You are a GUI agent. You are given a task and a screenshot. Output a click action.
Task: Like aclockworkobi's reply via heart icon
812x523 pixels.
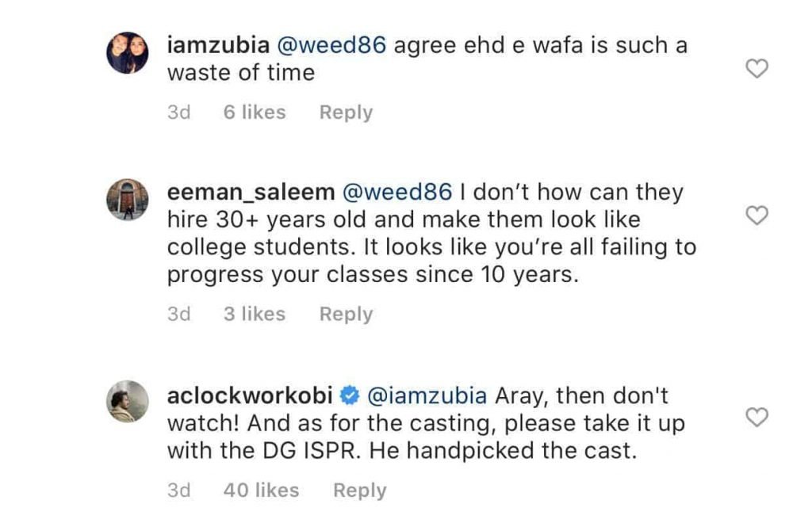pos(758,418)
